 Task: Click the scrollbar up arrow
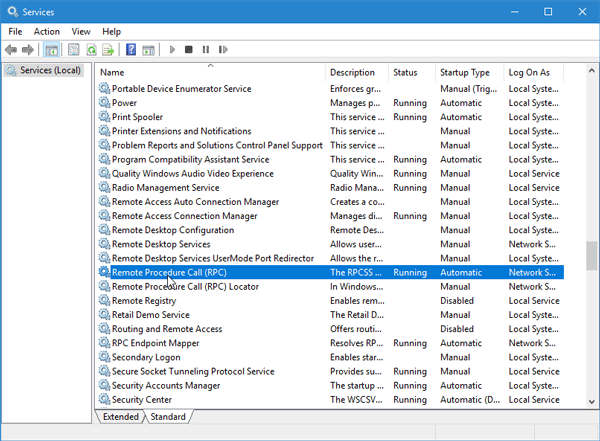pyautogui.click(x=592, y=70)
